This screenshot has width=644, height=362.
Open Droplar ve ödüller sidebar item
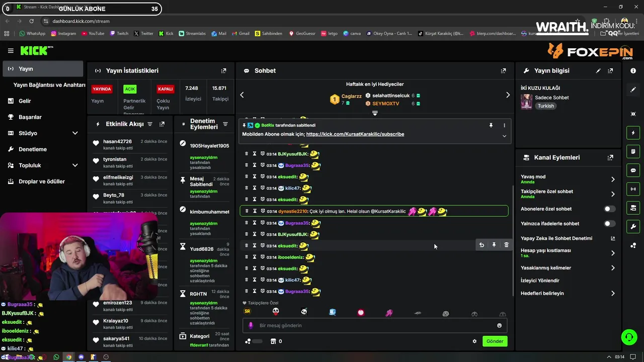[x=43, y=182]
